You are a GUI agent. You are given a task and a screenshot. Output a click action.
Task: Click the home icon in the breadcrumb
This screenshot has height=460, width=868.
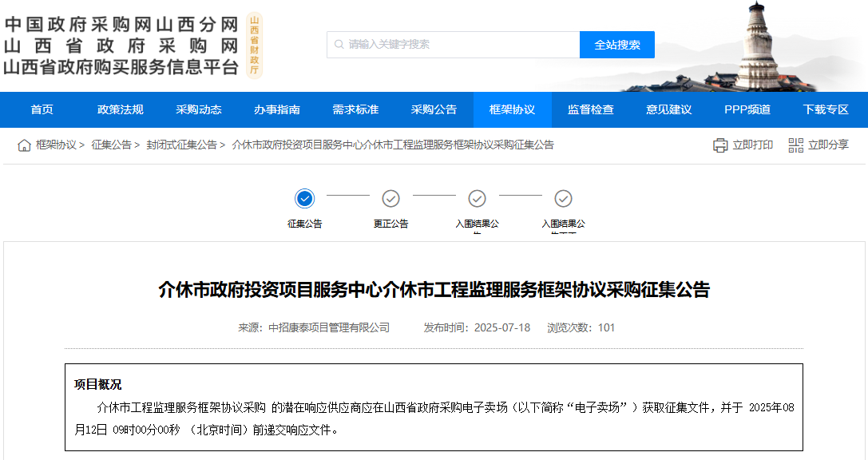(26, 144)
